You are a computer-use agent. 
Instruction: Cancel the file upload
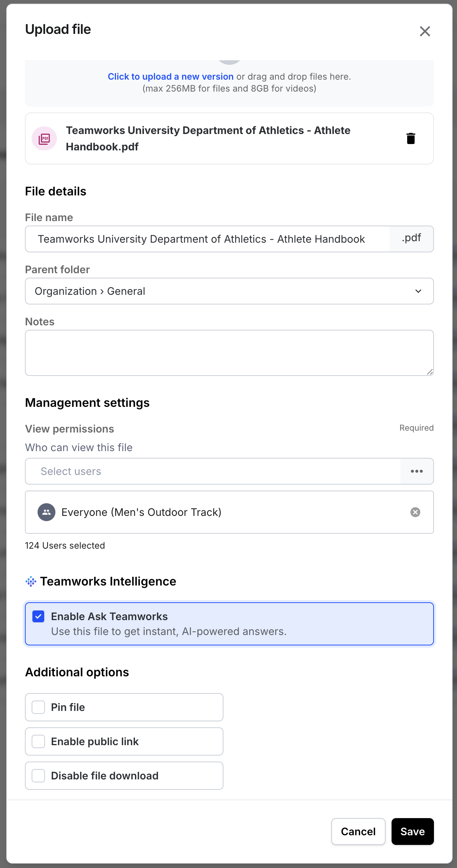tap(358, 832)
